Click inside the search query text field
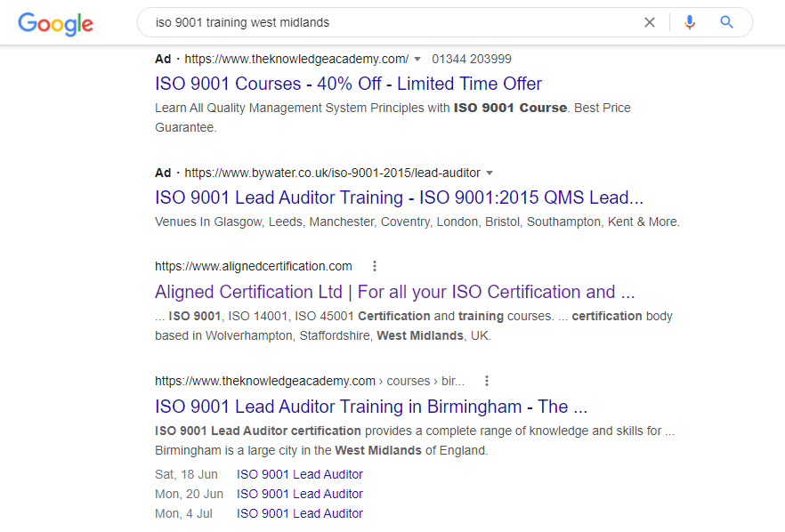The height and width of the screenshot is (532, 785). [392, 22]
